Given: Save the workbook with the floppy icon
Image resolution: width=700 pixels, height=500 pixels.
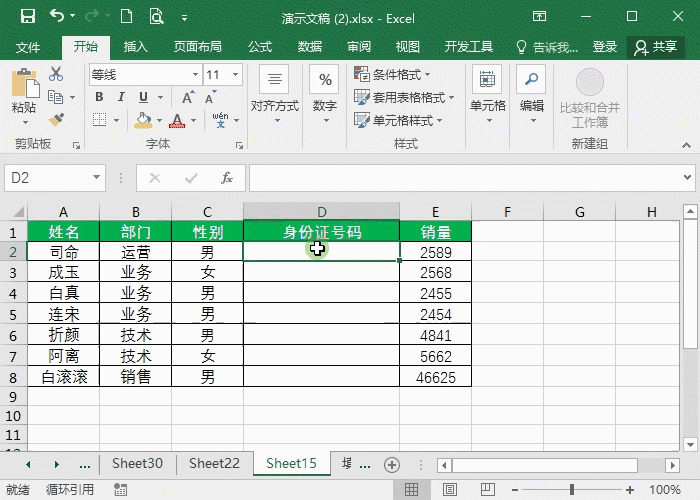Looking at the screenshot, I should 28,17.
